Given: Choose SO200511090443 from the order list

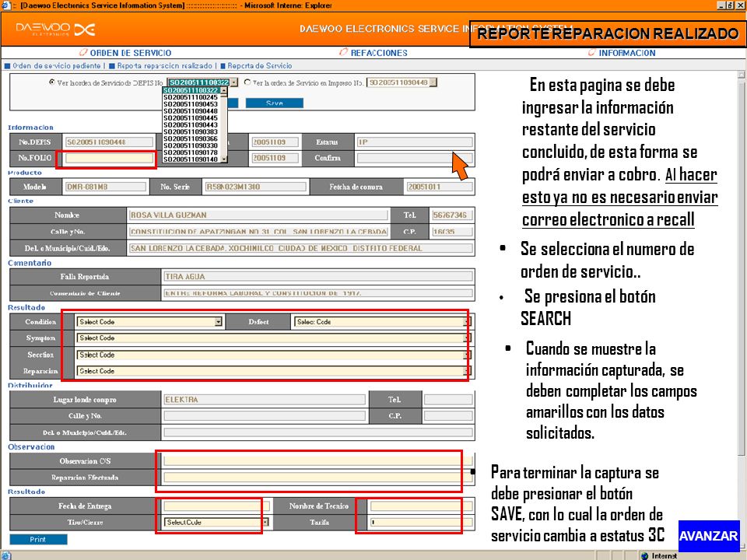Looking at the screenshot, I should pyautogui.click(x=191, y=124).
